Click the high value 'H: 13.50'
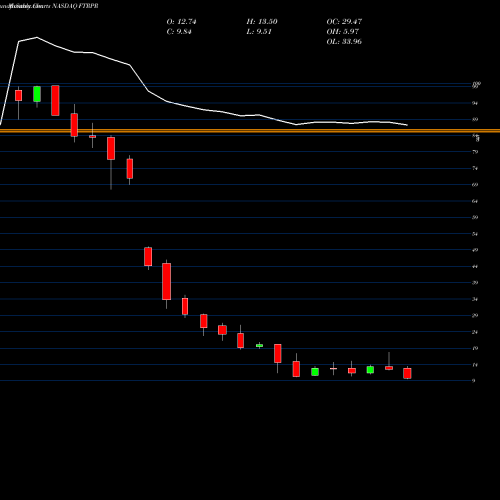 [262, 22]
